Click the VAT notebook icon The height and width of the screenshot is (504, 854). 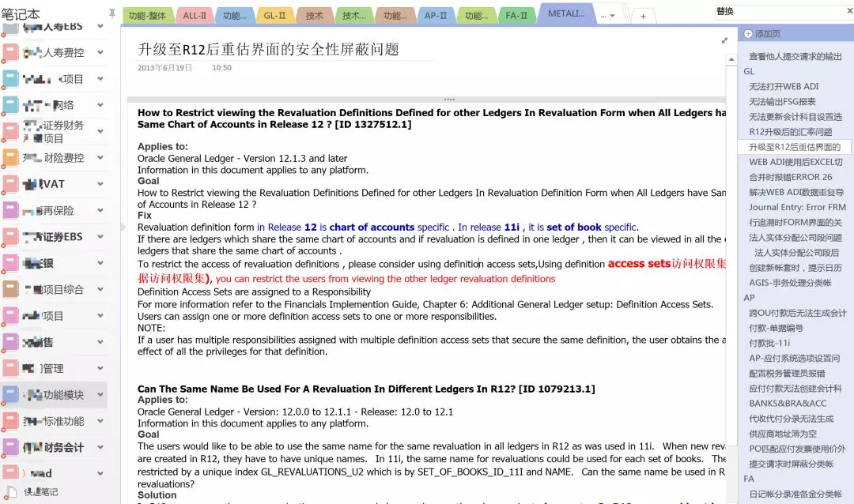[10, 185]
